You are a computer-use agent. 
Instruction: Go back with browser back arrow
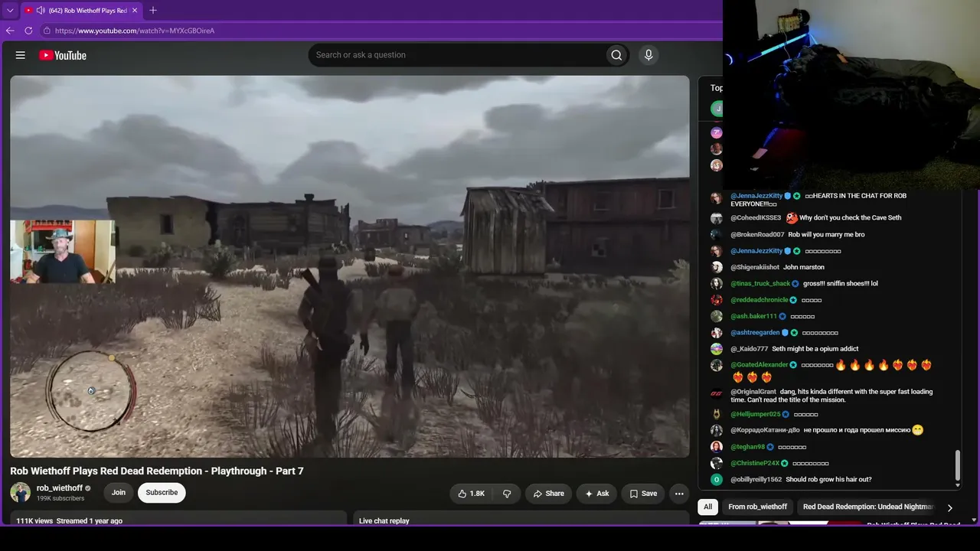click(10, 31)
